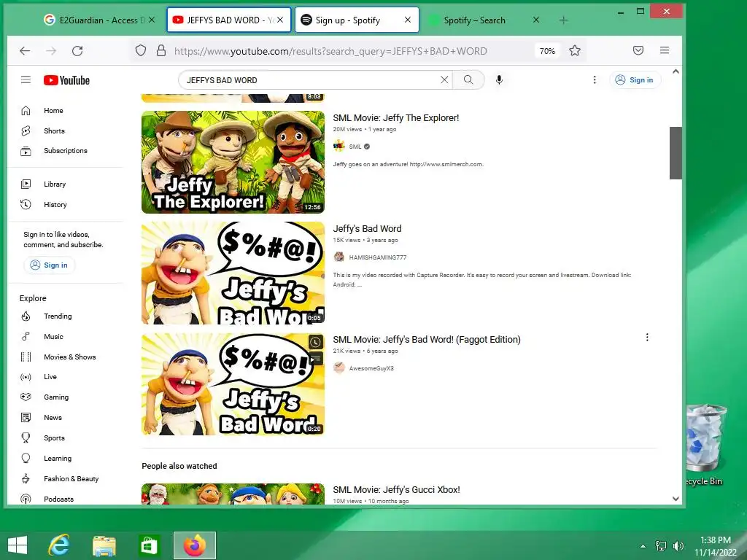The height and width of the screenshot is (560, 747).
Task: Open File Explorer from taskbar
Action: coord(104,545)
